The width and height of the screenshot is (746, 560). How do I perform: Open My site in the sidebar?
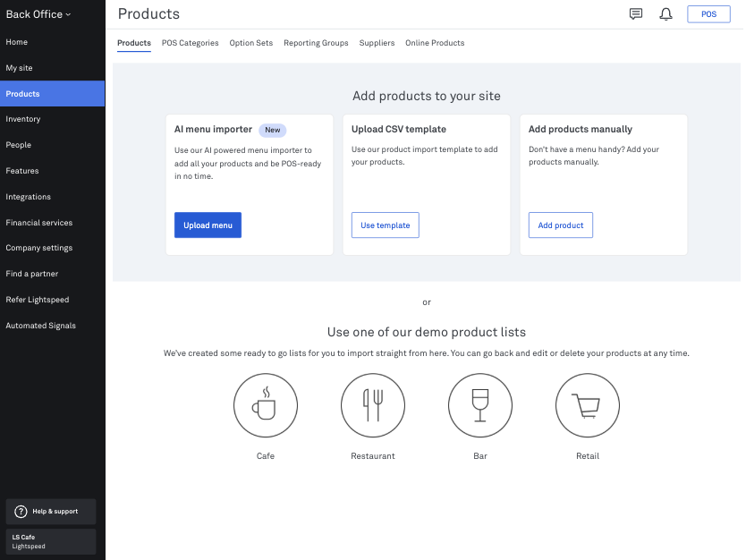[x=53, y=68]
